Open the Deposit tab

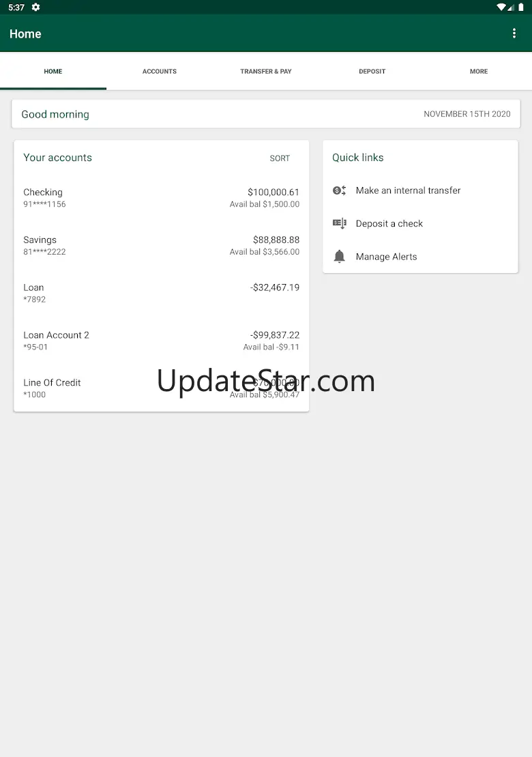click(x=372, y=71)
